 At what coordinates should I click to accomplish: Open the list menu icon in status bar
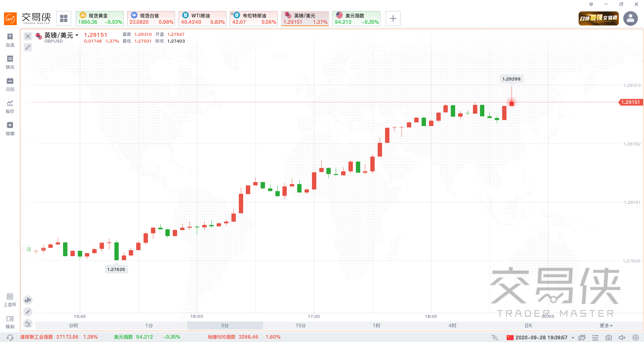point(595,338)
